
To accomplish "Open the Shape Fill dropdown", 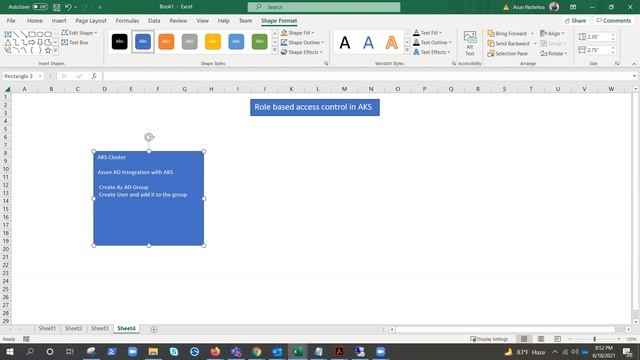I will [x=298, y=33].
